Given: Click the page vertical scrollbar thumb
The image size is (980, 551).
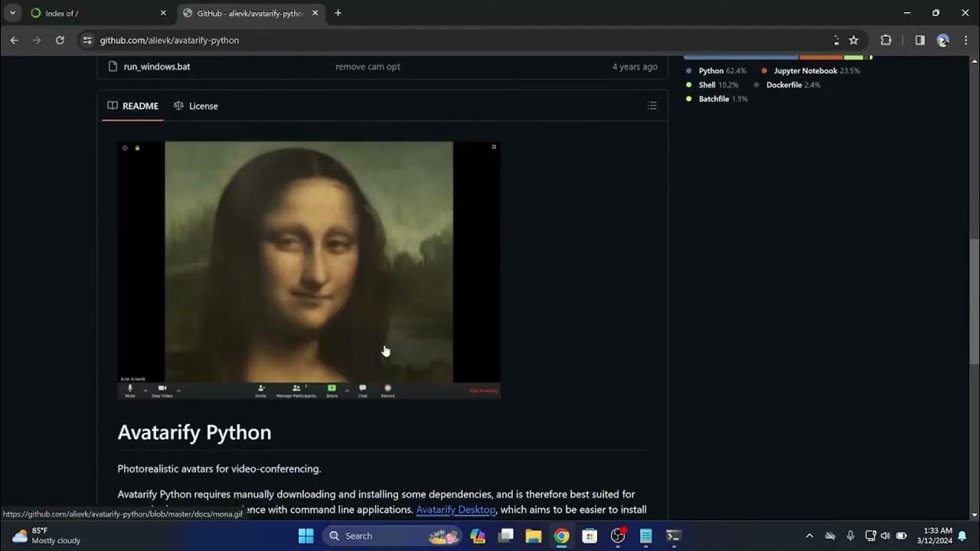Looking at the screenshot, I should [x=975, y=303].
